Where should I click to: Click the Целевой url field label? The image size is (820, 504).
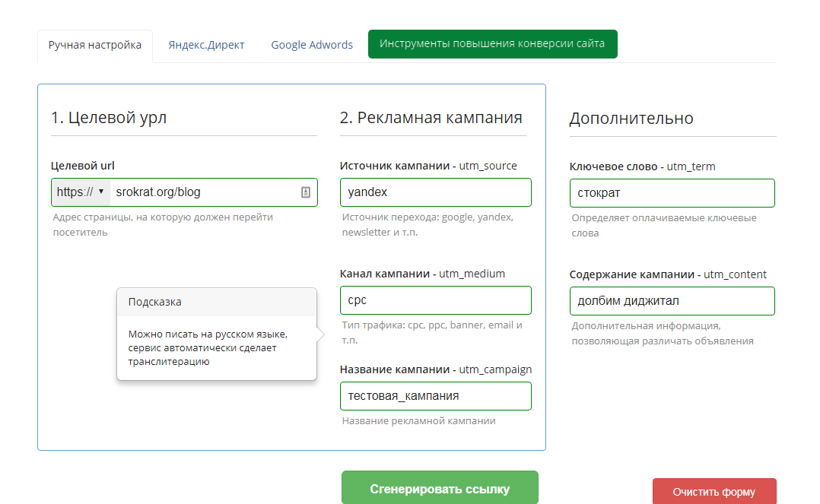pyautogui.click(x=83, y=166)
